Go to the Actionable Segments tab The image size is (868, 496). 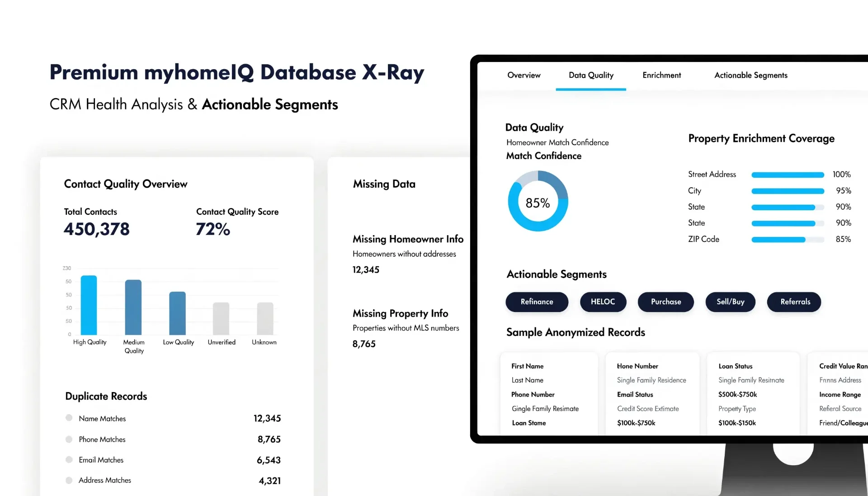[750, 75]
